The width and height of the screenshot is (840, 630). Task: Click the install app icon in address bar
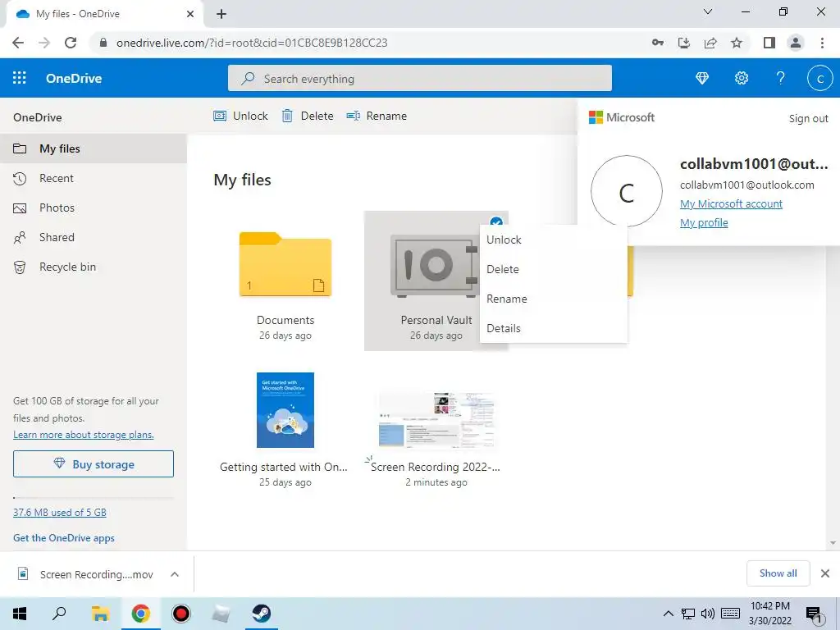click(x=684, y=43)
